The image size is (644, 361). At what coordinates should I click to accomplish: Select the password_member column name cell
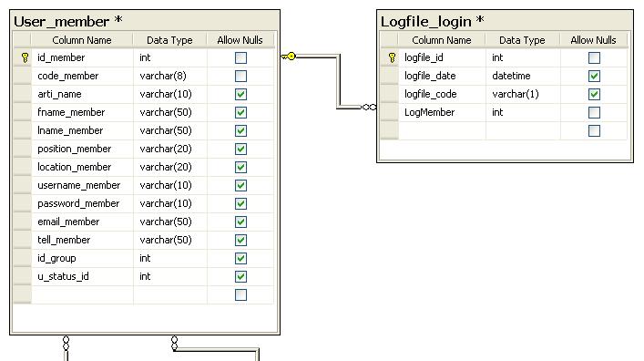[82, 203]
